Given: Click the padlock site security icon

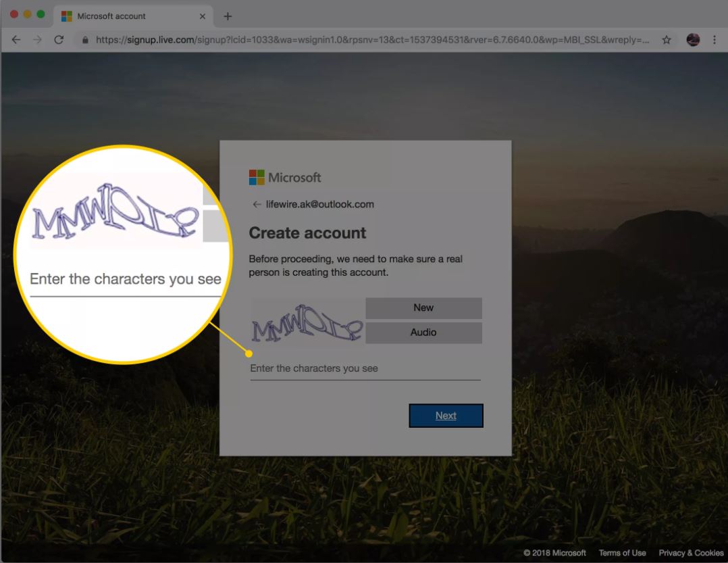Looking at the screenshot, I should (85, 40).
